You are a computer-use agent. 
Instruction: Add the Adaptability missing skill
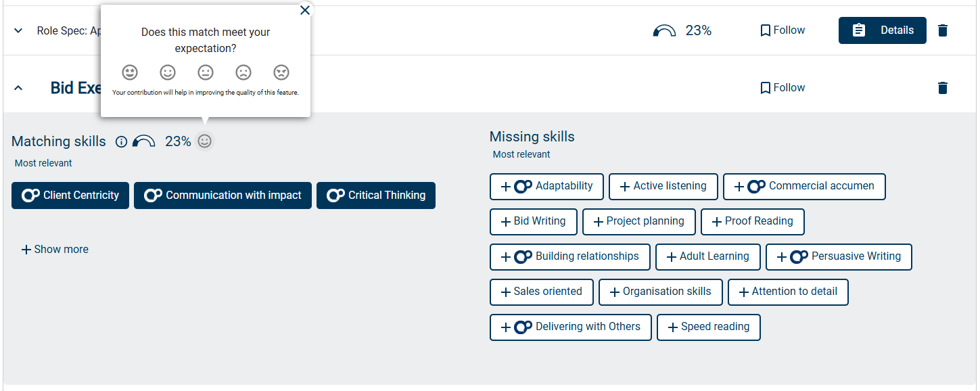(x=546, y=187)
